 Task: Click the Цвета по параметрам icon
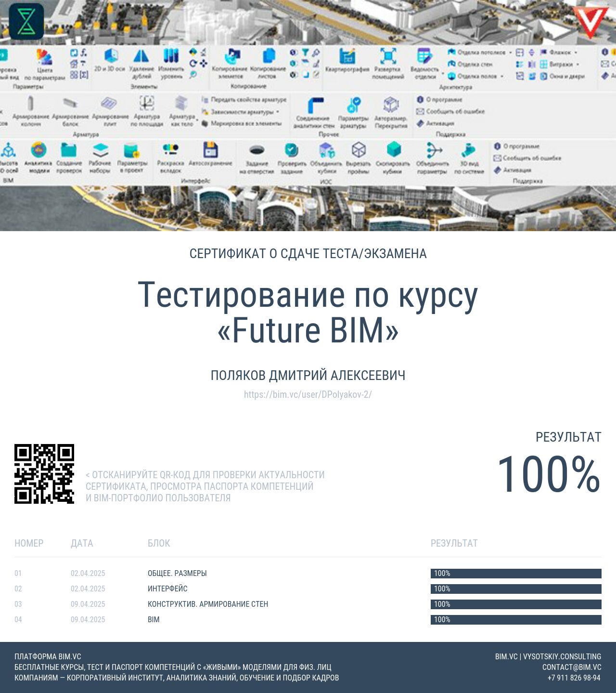(x=44, y=57)
